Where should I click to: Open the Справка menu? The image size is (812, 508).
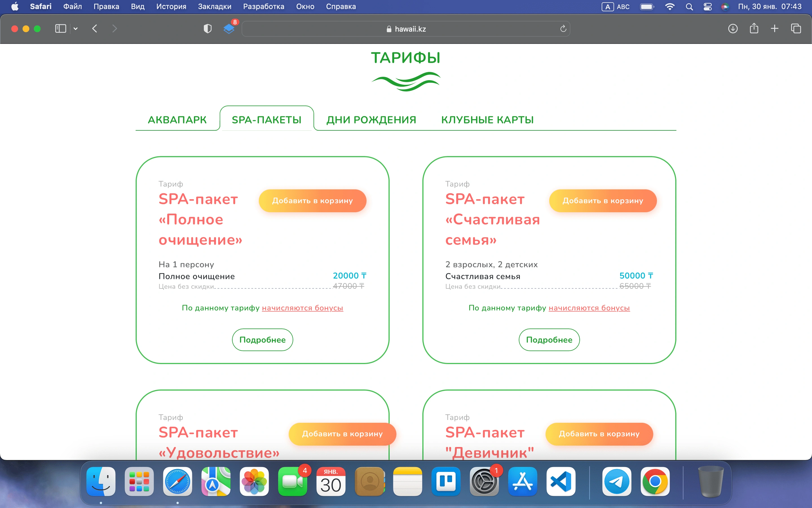(341, 7)
